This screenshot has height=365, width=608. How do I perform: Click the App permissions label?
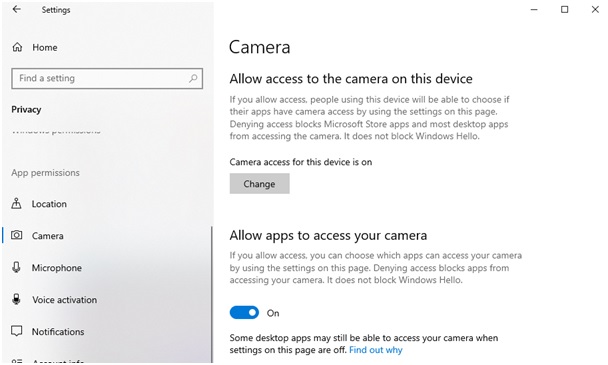[x=45, y=173]
